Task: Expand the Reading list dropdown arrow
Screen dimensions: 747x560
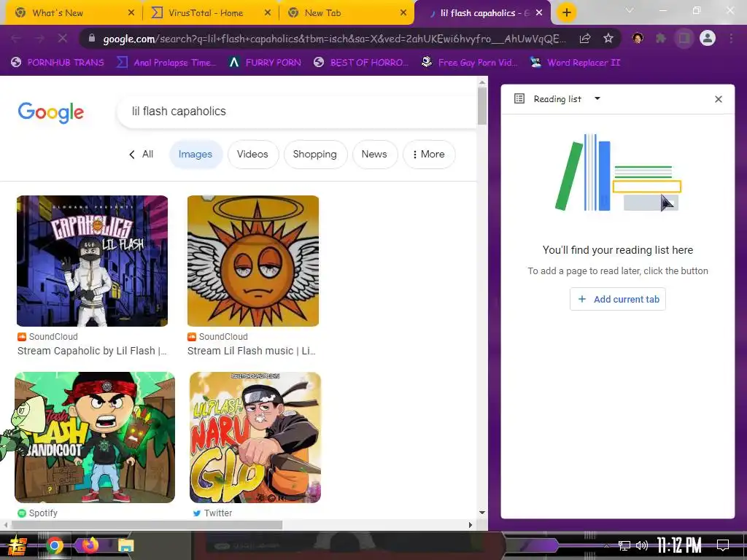Action: [597, 98]
